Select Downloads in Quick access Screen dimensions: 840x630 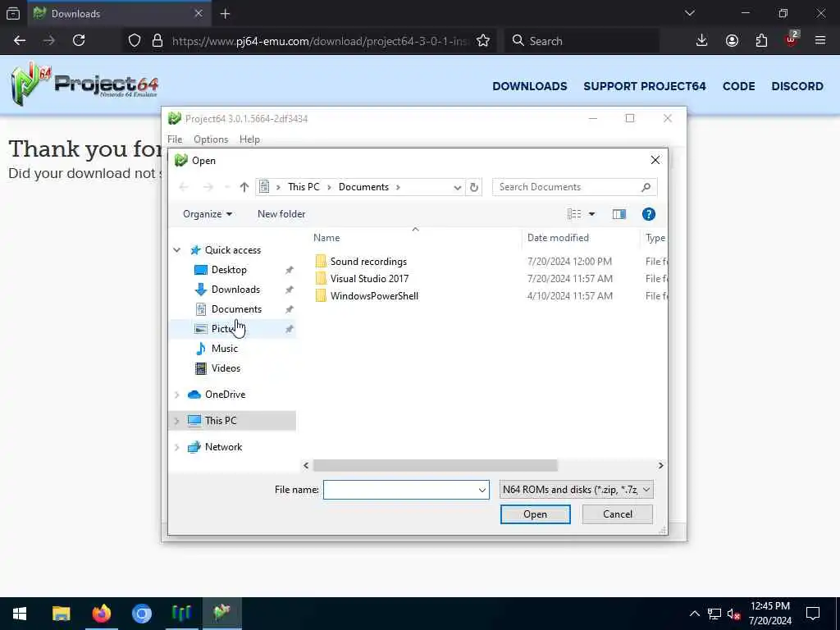click(235, 290)
